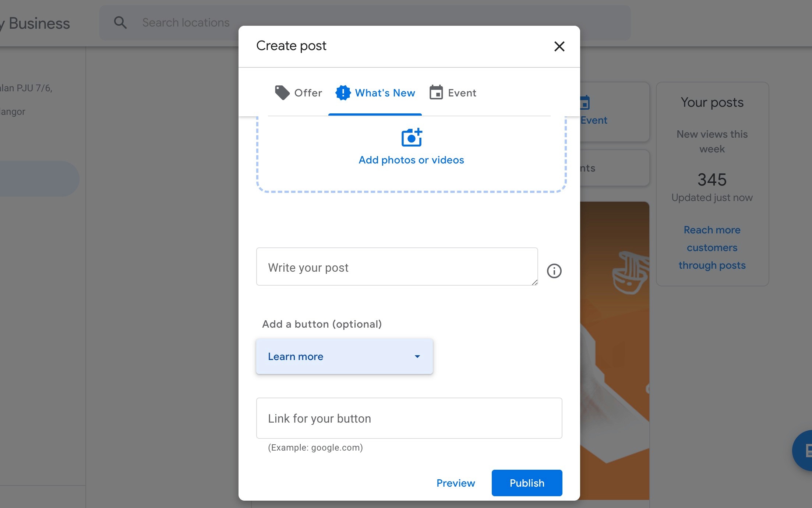Screen dimensions: 812x508
Task: Click the Write your post text area
Action: click(397, 267)
